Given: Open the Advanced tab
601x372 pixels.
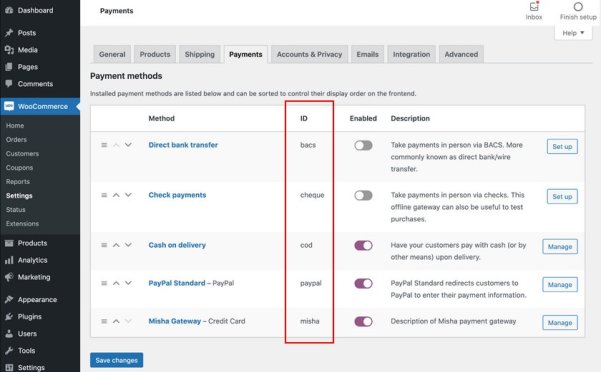Looking at the screenshot, I should [x=461, y=54].
